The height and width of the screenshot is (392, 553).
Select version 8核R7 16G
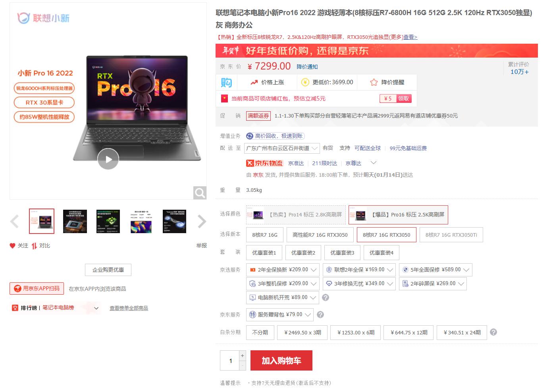click(265, 235)
